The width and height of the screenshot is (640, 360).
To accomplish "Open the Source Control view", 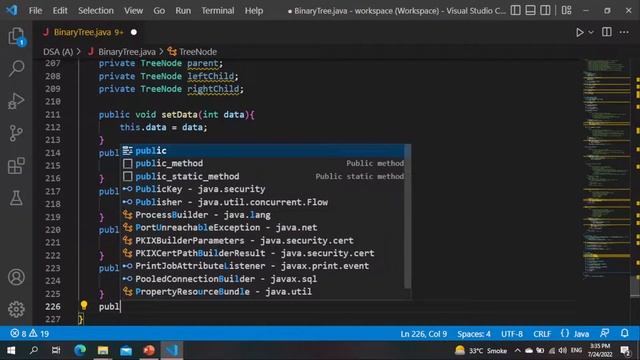I will click(x=16, y=133).
